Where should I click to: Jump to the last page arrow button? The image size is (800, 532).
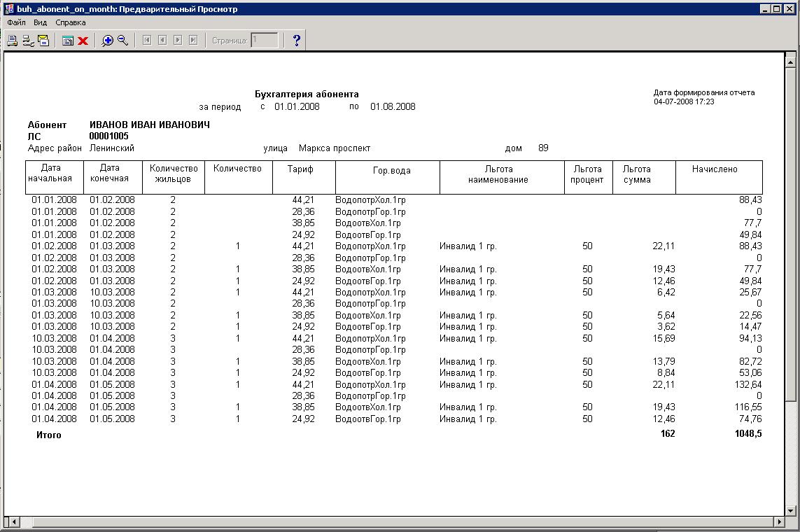[193, 41]
